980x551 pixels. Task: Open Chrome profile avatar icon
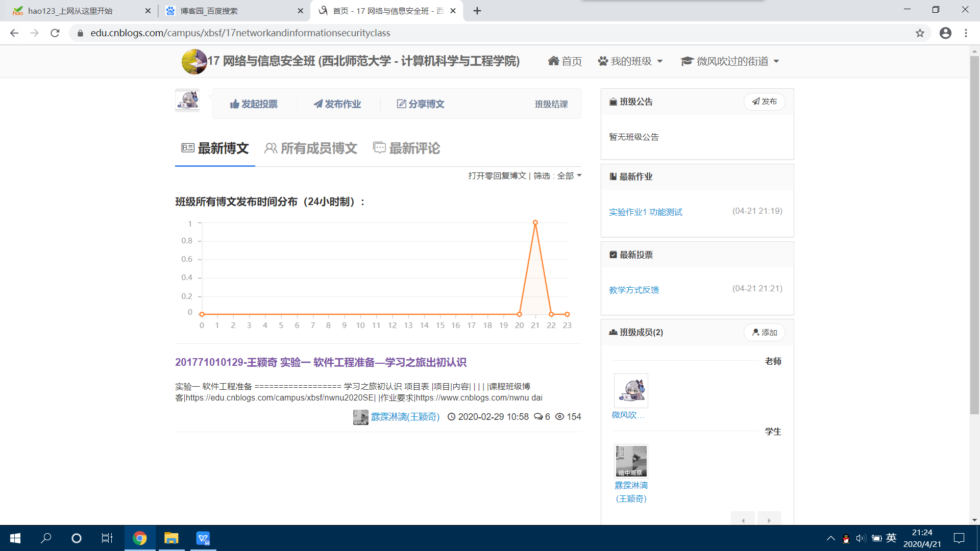pos(945,33)
